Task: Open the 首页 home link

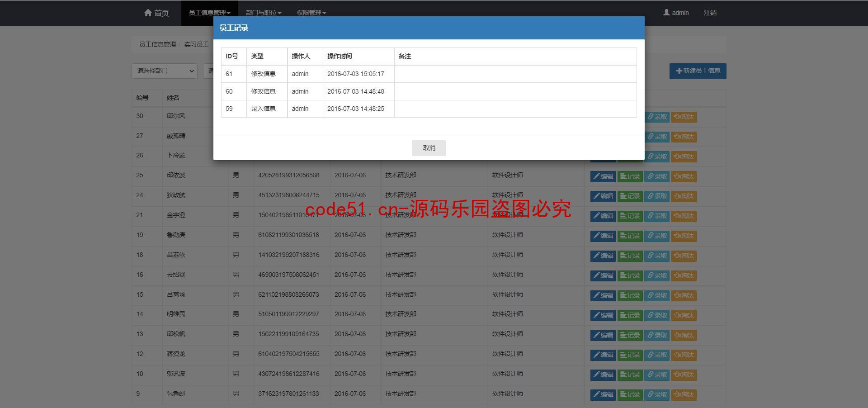Action: click(x=156, y=13)
